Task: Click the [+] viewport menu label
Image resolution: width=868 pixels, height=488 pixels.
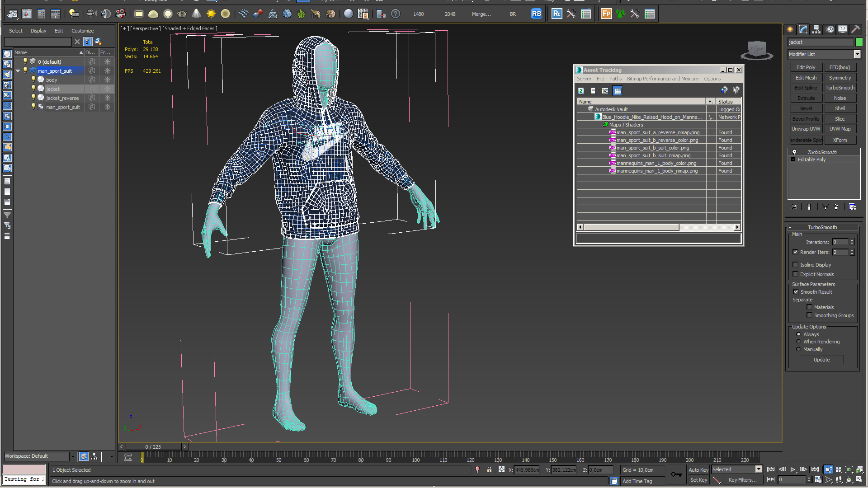Action: (x=124, y=28)
